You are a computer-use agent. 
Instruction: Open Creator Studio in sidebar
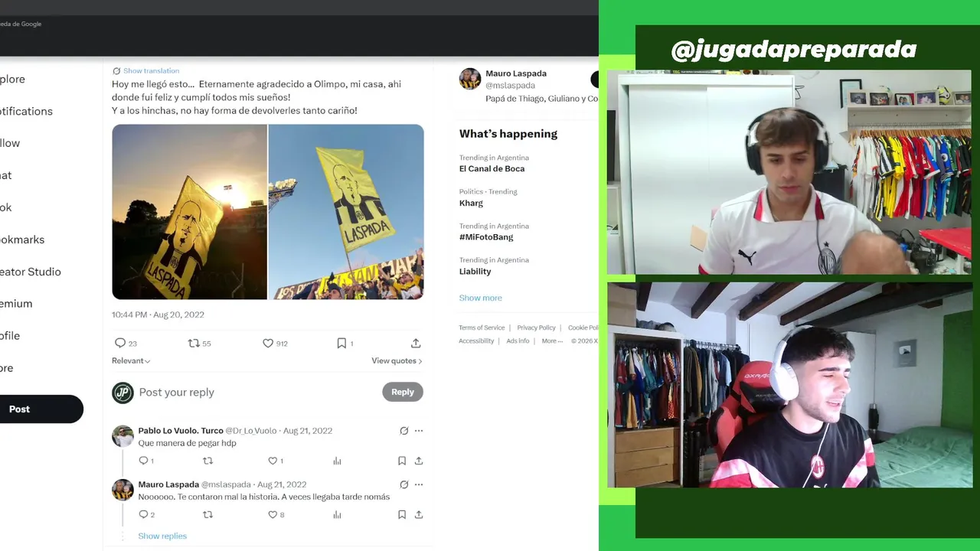(31, 272)
